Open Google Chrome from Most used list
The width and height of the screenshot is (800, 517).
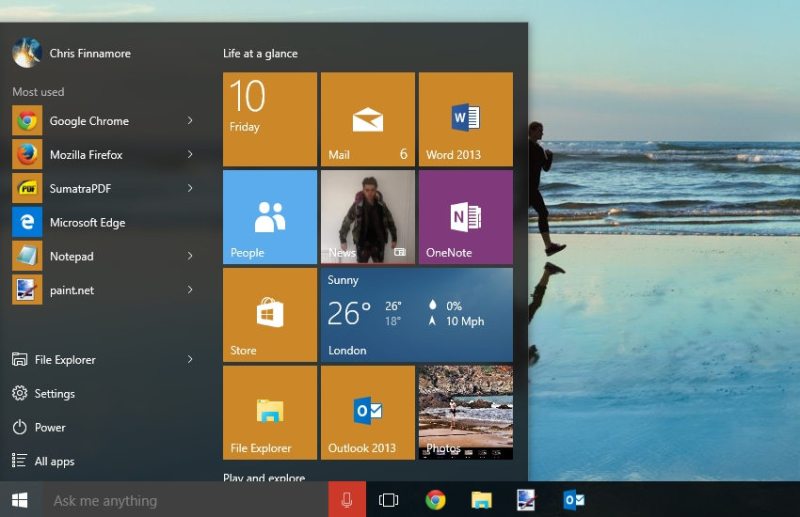pyautogui.click(x=105, y=121)
